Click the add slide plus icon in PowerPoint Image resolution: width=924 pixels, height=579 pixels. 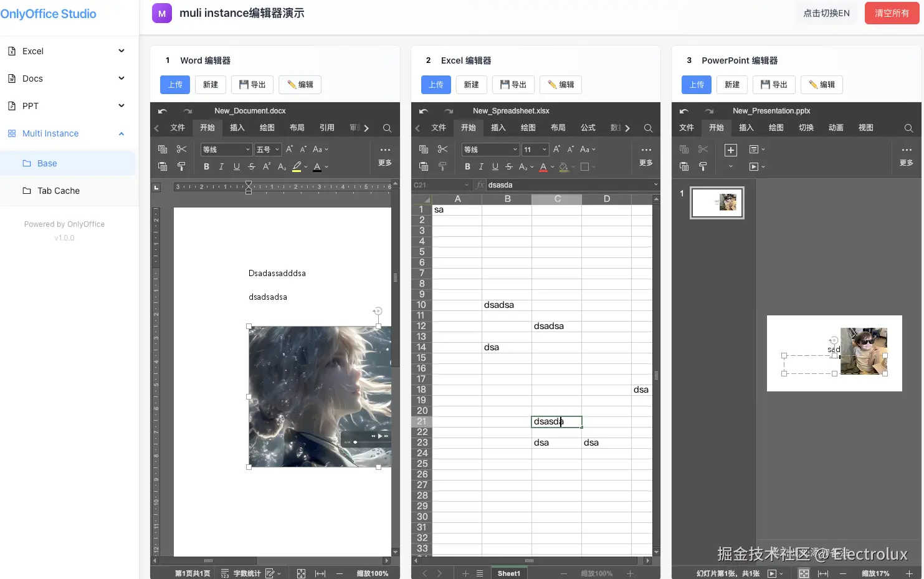pyautogui.click(x=731, y=150)
